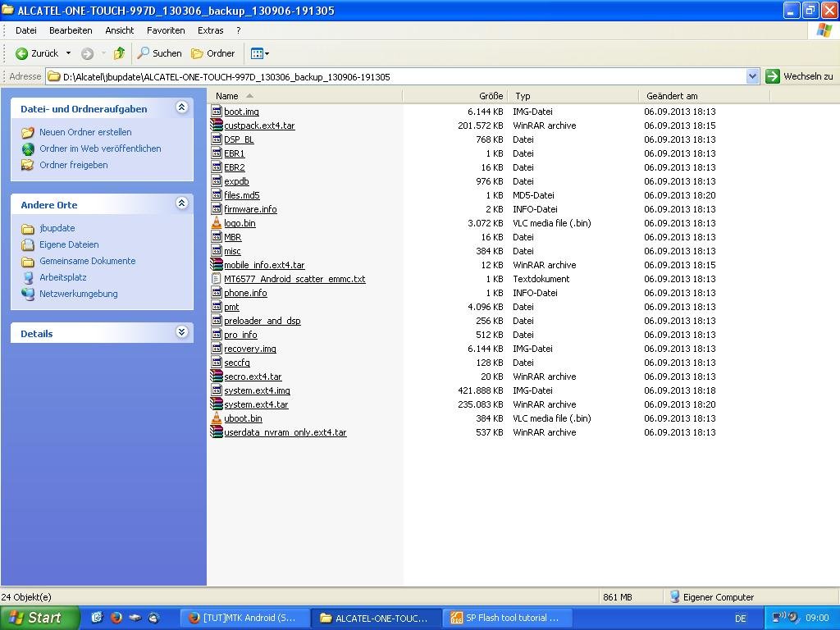
Task: Open the Favoriten menu
Action: (x=166, y=30)
